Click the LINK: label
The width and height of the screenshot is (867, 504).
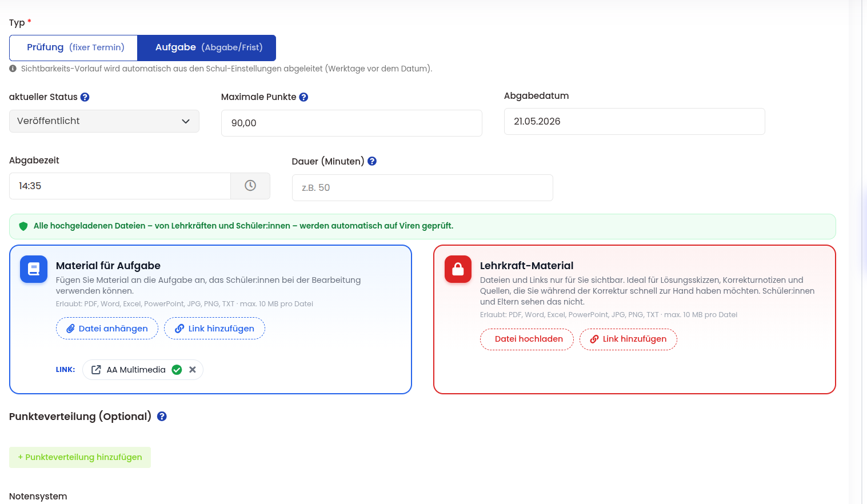click(65, 370)
